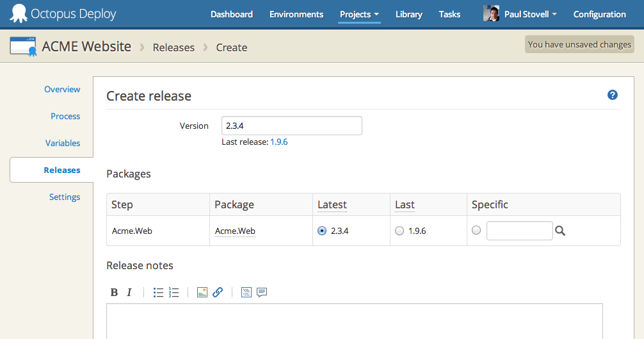
Task: Click the blockquote speech bubble icon
Action: click(262, 292)
